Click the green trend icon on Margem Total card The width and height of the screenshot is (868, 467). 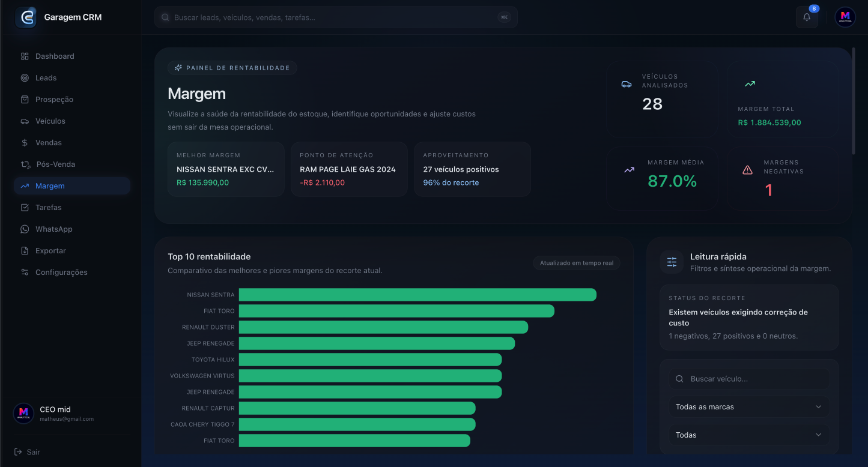tap(750, 84)
